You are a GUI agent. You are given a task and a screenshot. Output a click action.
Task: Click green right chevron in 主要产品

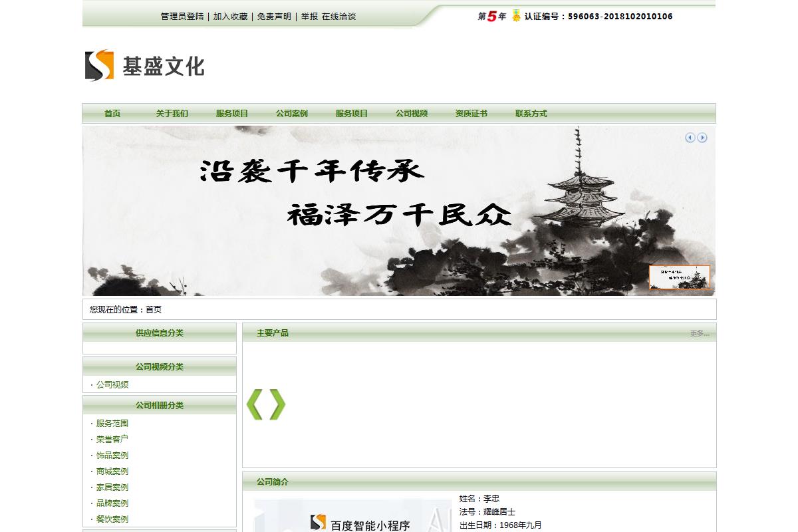[277, 404]
